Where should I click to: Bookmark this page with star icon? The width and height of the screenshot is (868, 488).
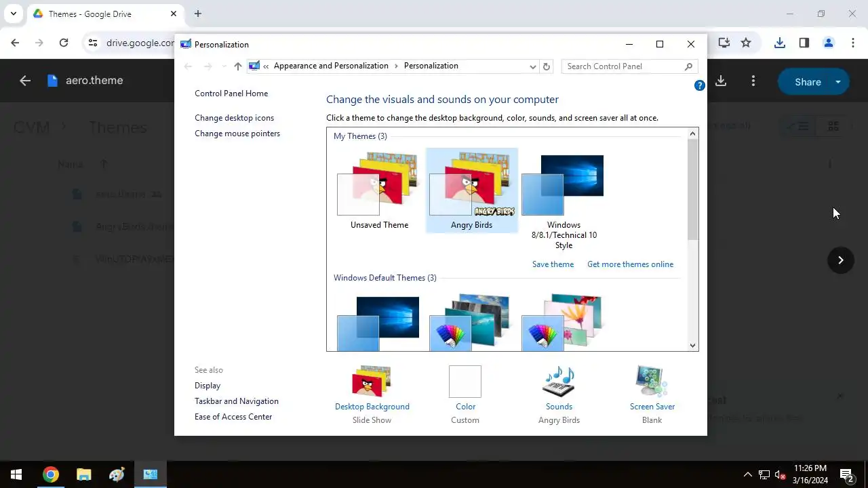746,43
